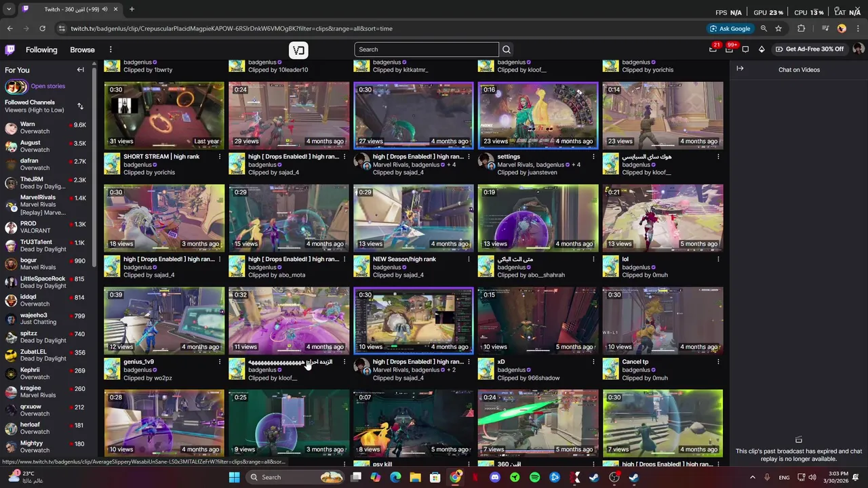Open TheJRM channel in sidebar
Viewport: 868px width, 488px height.
click(46, 182)
